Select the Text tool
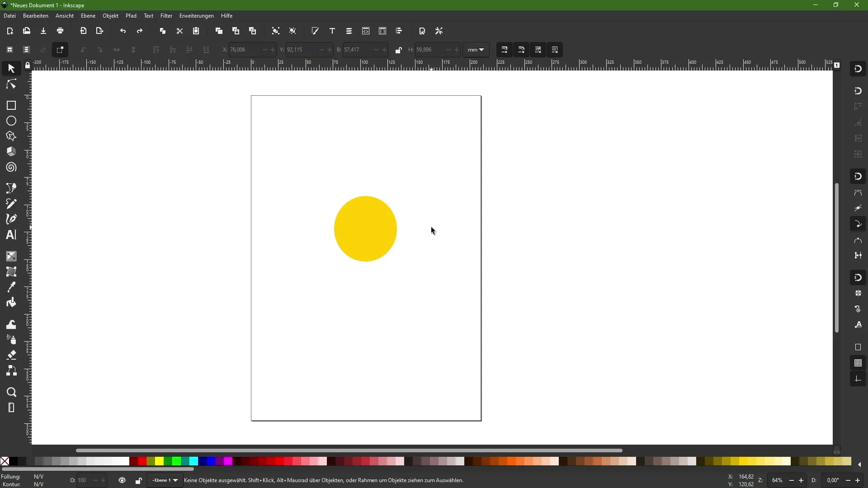The image size is (868, 488). 11,235
